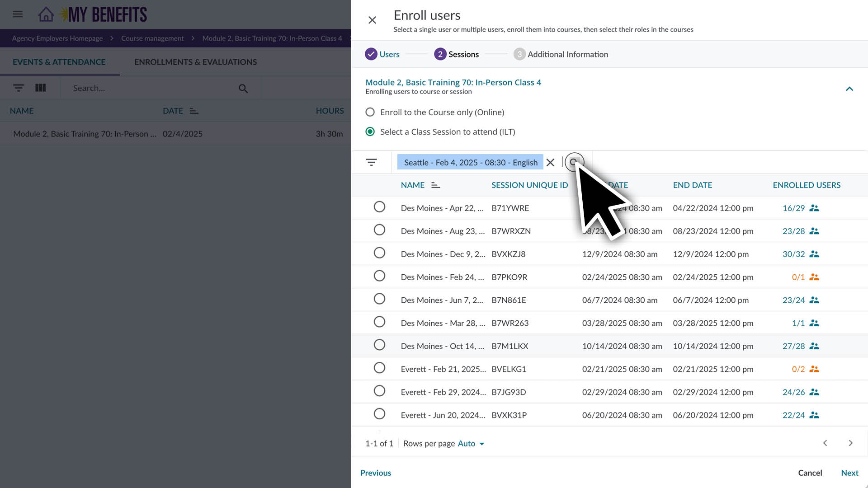Collapse the Module 2 course section
Screen dimensions: 868x488
pos(849,89)
